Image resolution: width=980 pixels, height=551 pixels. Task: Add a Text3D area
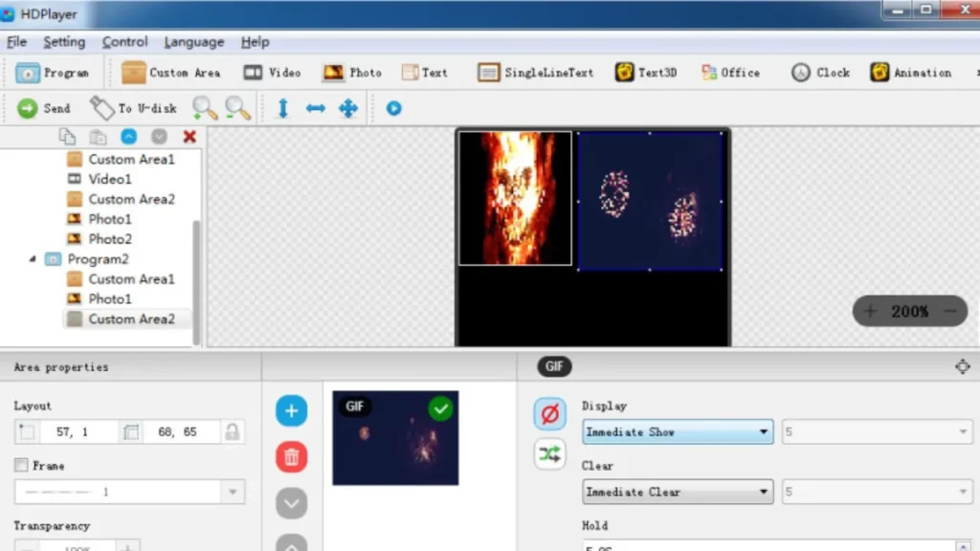[646, 73]
